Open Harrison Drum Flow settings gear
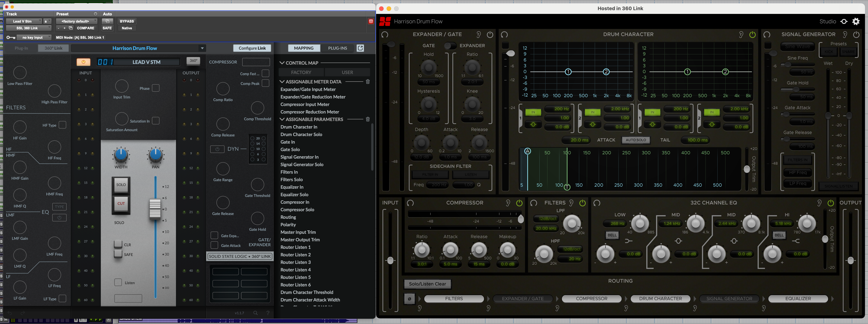Screen dimensions: 868x324 [856, 22]
